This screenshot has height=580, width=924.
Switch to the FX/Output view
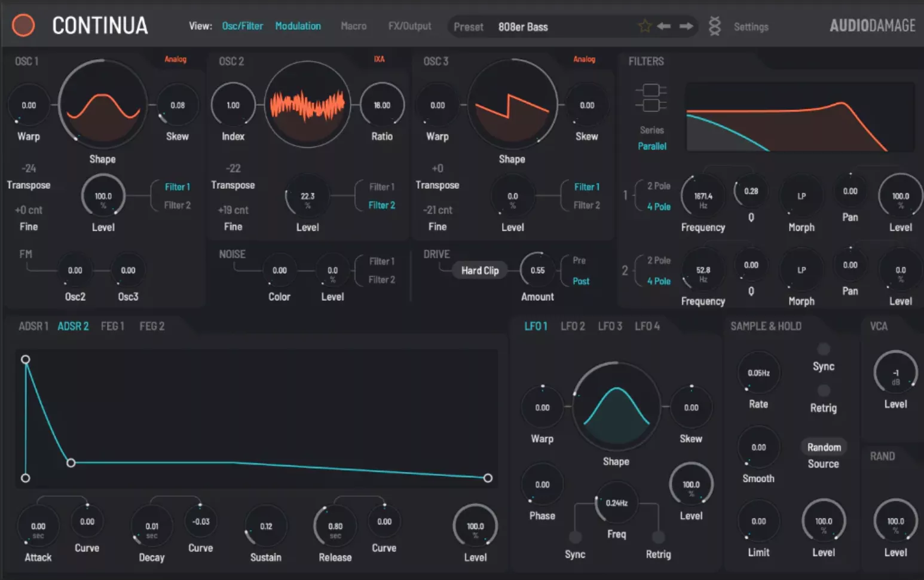tap(409, 26)
